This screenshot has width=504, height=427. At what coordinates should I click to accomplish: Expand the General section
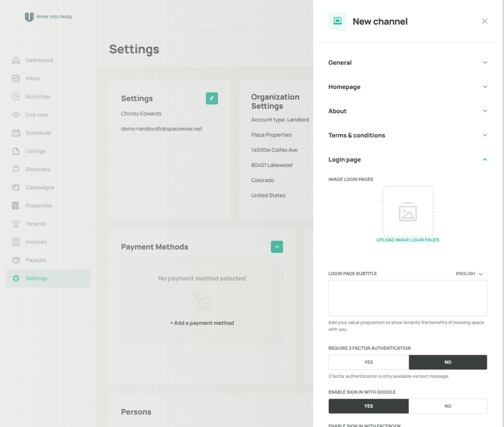[408, 63]
